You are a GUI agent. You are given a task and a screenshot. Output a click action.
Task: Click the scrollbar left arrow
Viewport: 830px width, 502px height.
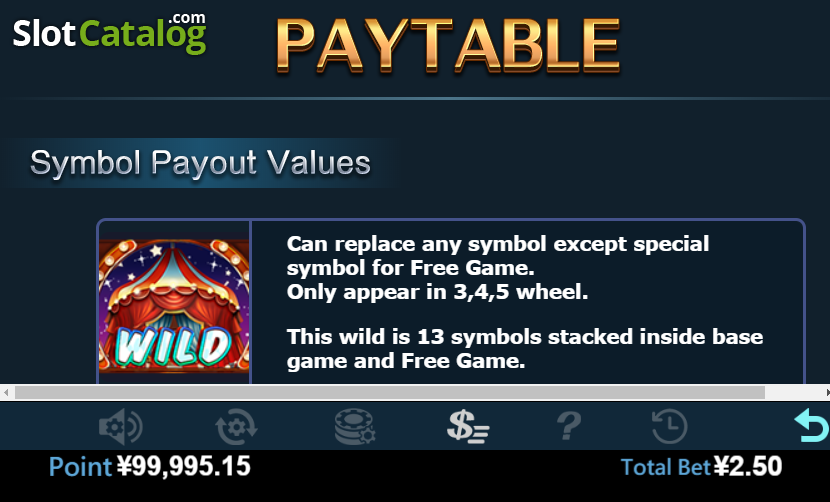tap(6, 392)
